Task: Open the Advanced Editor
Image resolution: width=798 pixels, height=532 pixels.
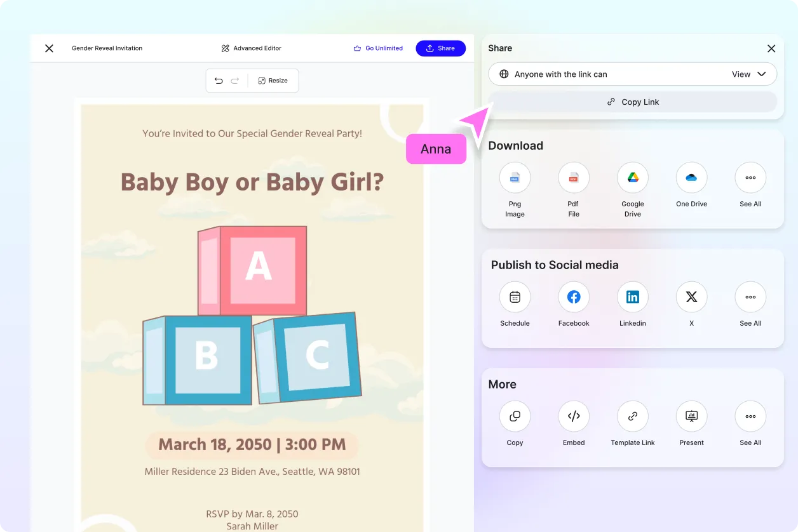Action: (251, 48)
